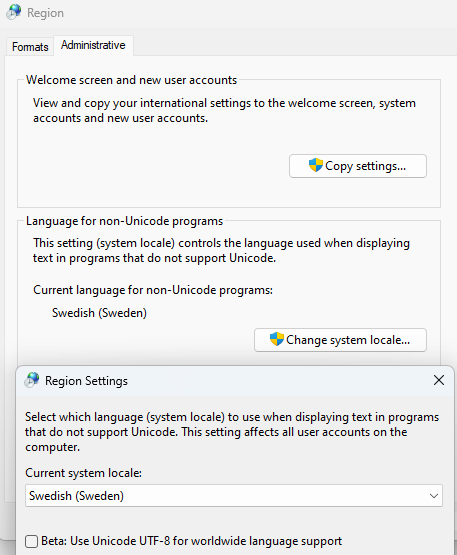This screenshot has height=555, width=457.
Task: Open the Swedish (Sweden) locale combo box
Action: click(234, 496)
